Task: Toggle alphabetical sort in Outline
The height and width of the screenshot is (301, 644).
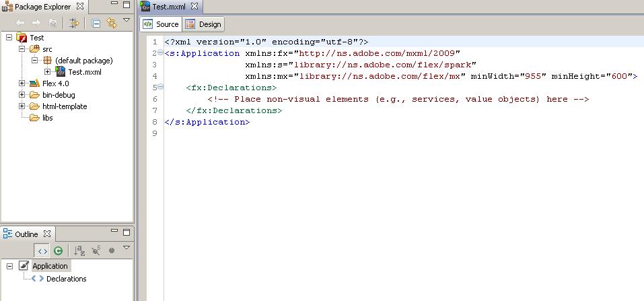Action: [x=79, y=250]
